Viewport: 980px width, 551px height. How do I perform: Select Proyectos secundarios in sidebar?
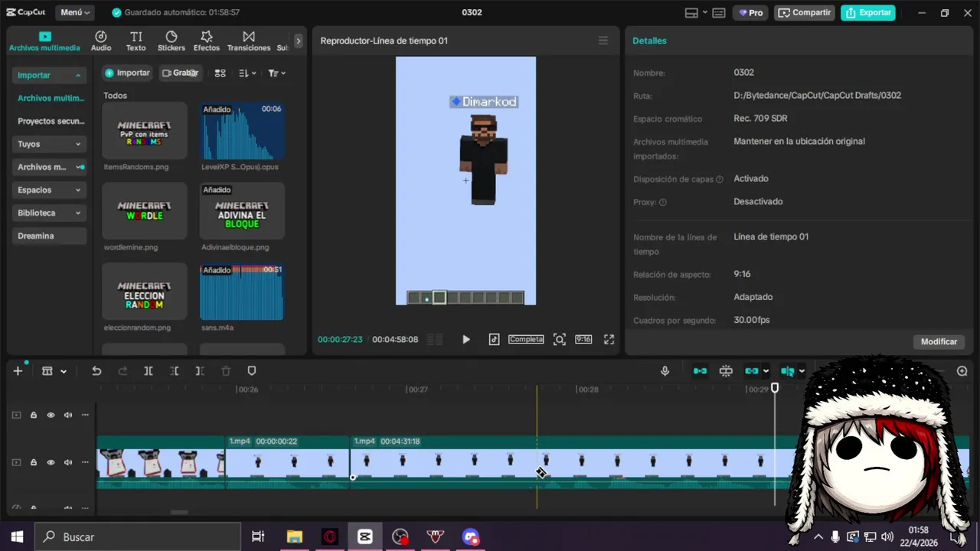click(x=51, y=121)
